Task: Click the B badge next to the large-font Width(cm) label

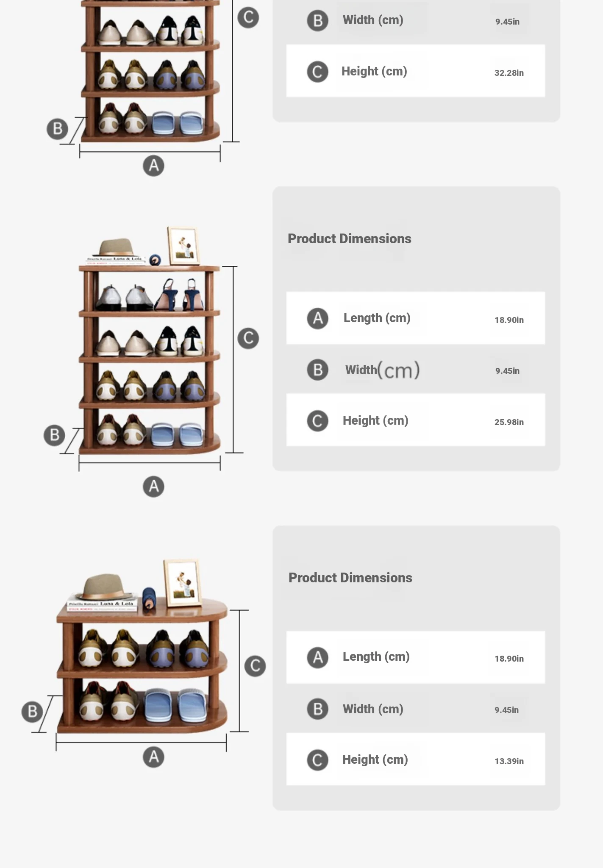Action: 317,370
